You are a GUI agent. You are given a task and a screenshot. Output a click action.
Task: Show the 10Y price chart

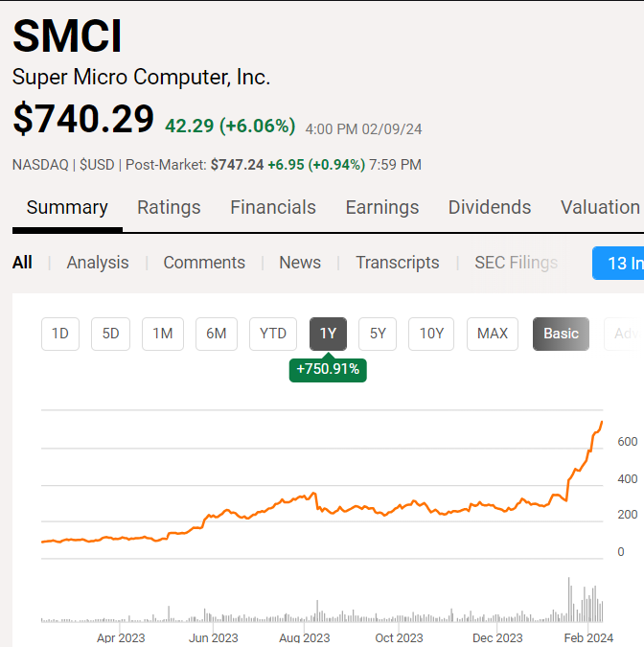pyautogui.click(x=431, y=334)
